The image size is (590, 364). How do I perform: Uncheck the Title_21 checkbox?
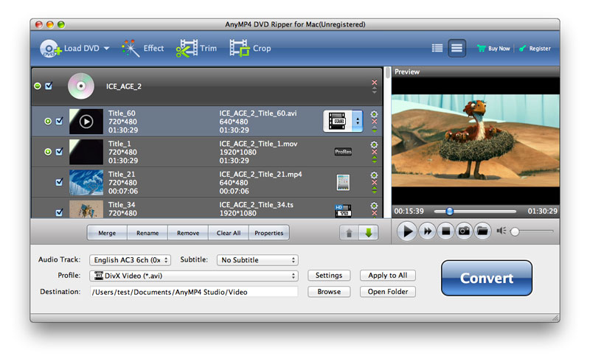pos(59,182)
